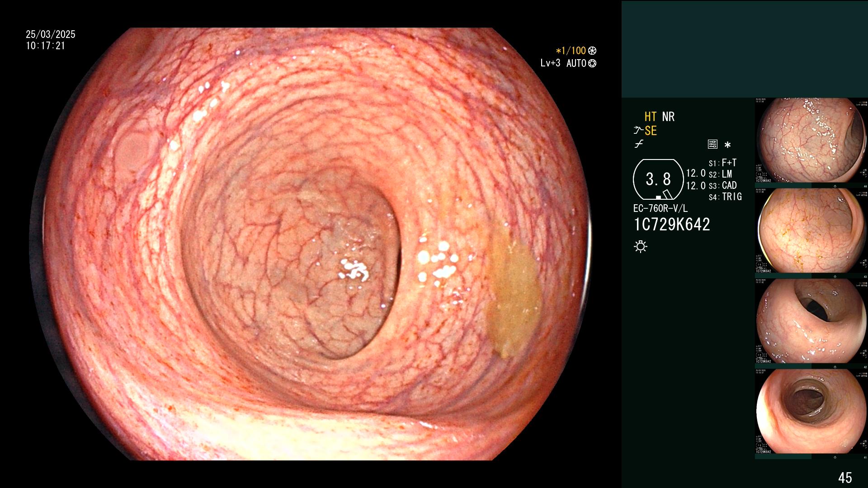The height and width of the screenshot is (488, 868).
Task: Select the HT indicator
Action: (x=651, y=117)
